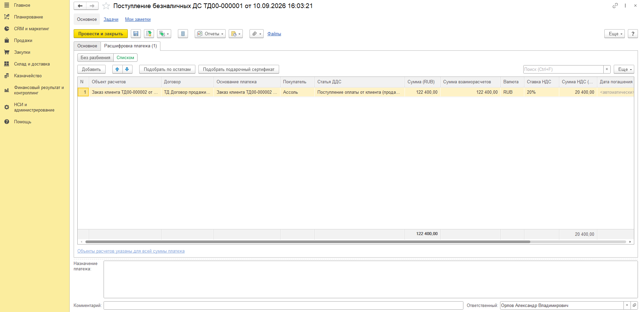The image size is (644, 312).
Task: Click the move row down arrow
Action: click(x=127, y=69)
